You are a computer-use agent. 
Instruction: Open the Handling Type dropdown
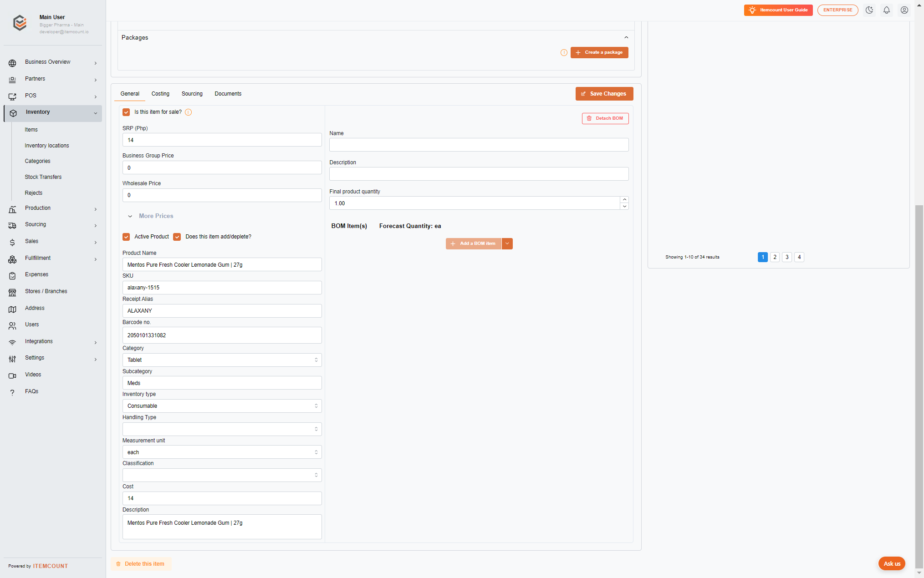pyautogui.click(x=222, y=429)
